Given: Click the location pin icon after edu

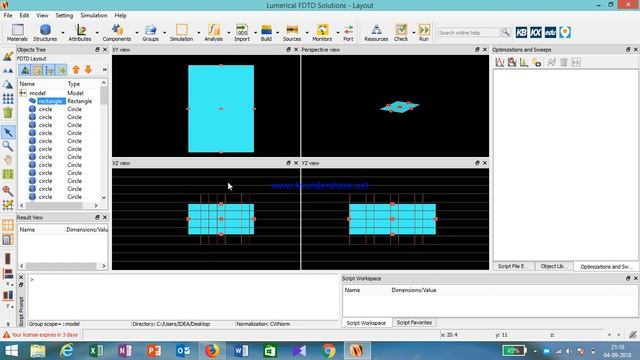Looking at the screenshot, I should coord(565,32).
